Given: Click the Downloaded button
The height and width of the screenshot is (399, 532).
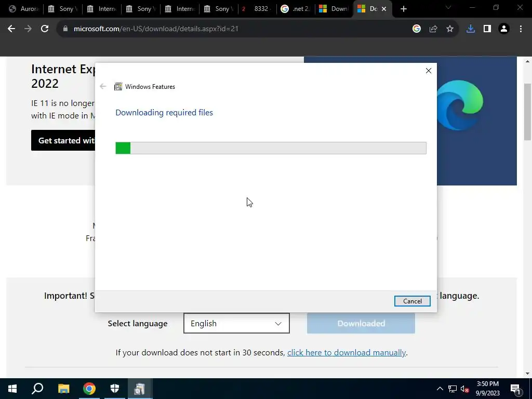Looking at the screenshot, I should point(361,323).
